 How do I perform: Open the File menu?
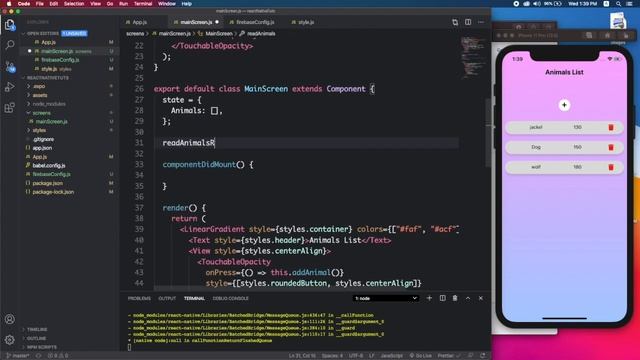coord(40,4)
